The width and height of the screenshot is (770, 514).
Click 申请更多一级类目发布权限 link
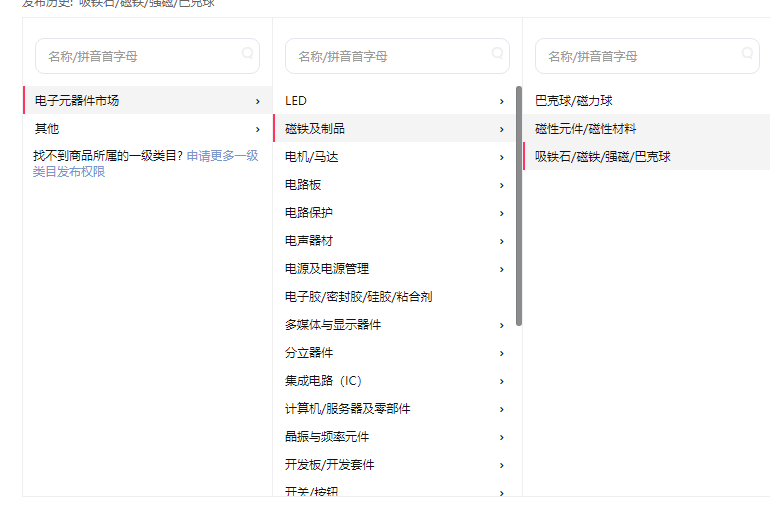point(222,156)
